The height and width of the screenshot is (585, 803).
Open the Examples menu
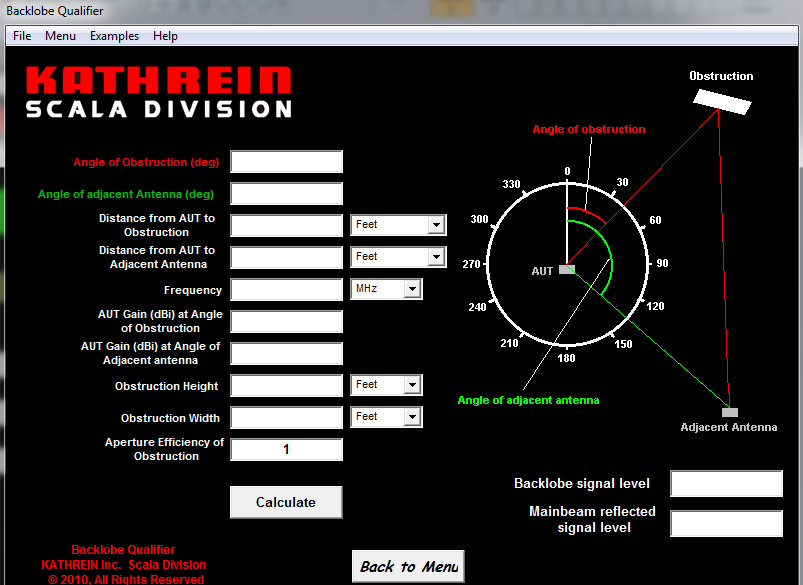[114, 35]
